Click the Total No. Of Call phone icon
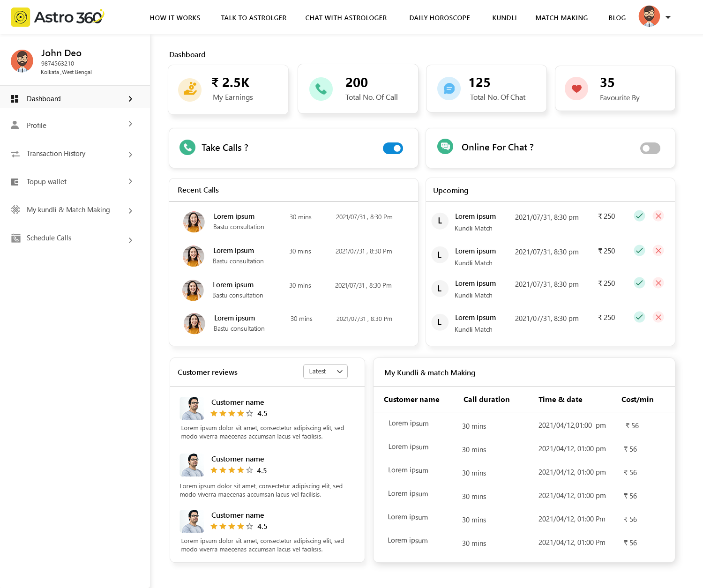This screenshot has width=703, height=588. point(321,89)
